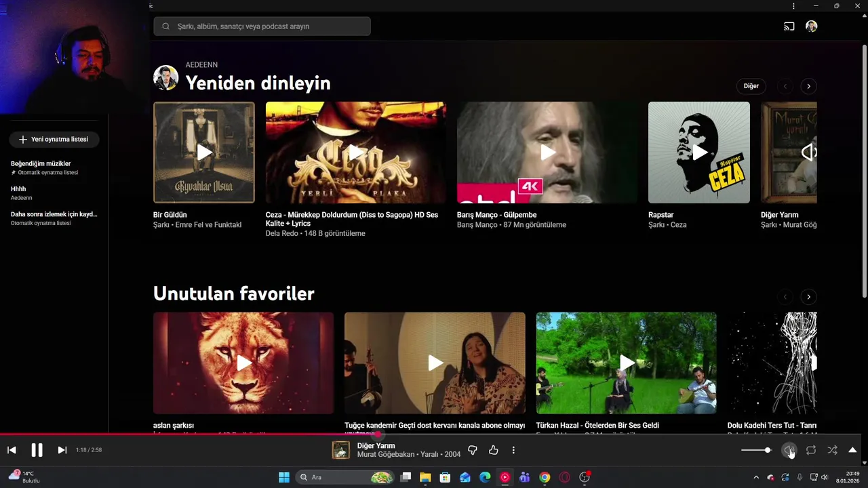The image size is (868, 488).
Task: Click the red song progress bar
Action: (x=431, y=434)
